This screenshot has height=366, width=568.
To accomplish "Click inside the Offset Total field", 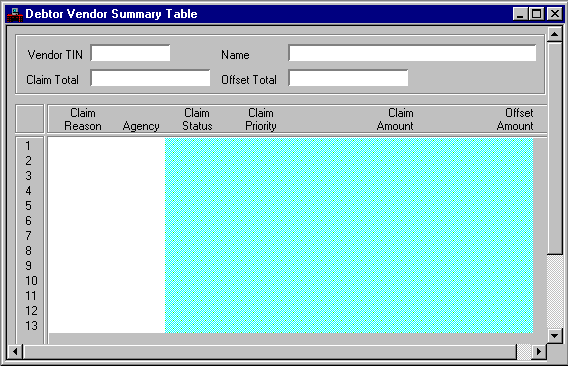I will [x=348, y=78].
